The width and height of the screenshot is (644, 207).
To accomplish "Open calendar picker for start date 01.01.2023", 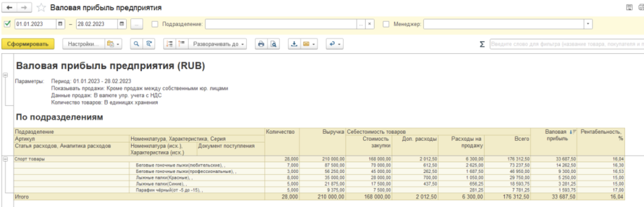I will (60, 24).
